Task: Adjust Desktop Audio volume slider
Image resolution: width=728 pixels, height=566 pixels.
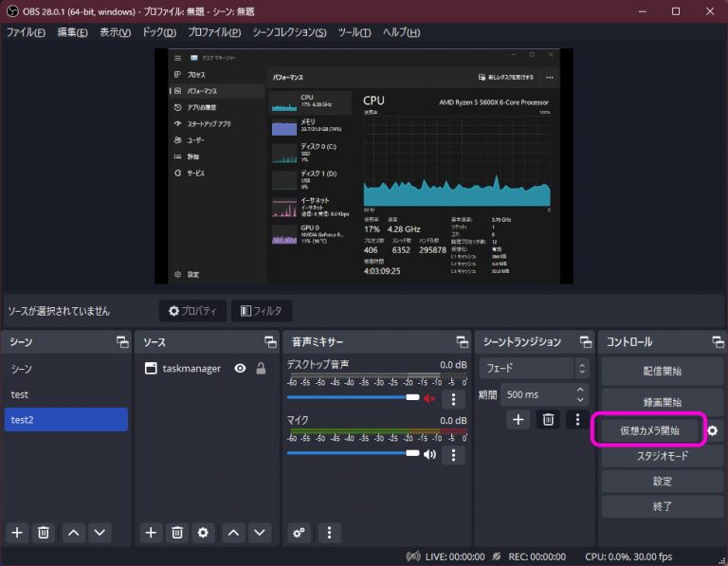Action: (x=353, y=397)
